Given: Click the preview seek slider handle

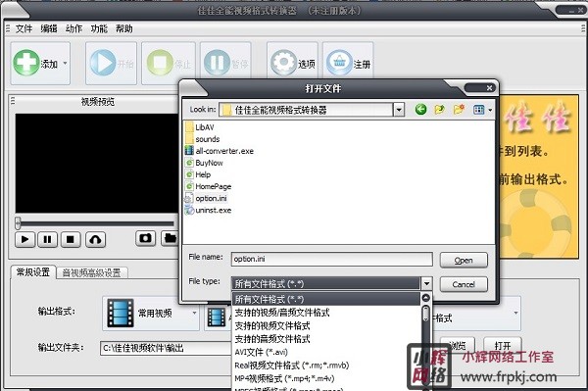Looking at the screenshot, I should coord(18,223).
